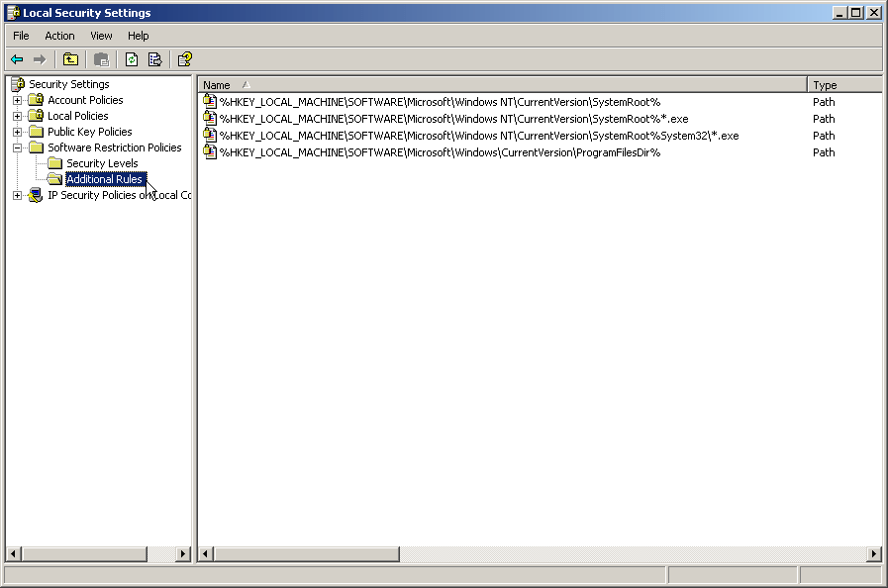
Task: Expand the Local Policies node
Action: pos(18,116)
